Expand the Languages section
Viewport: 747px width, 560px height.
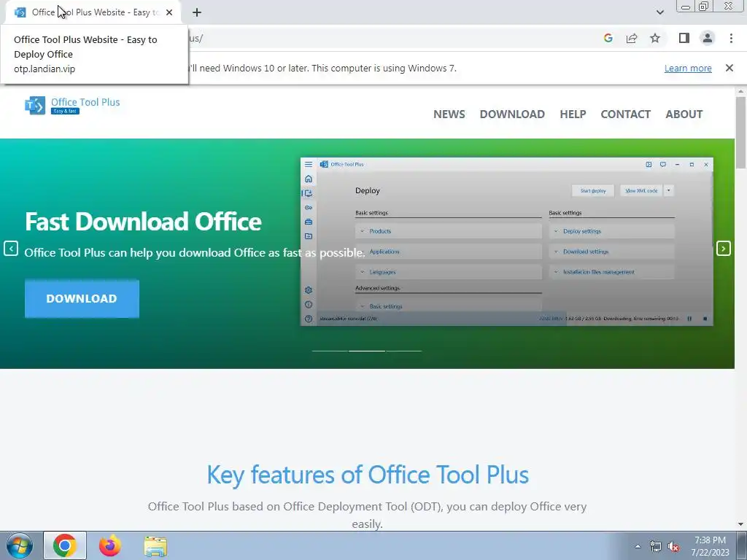click(x=449, y=272)
